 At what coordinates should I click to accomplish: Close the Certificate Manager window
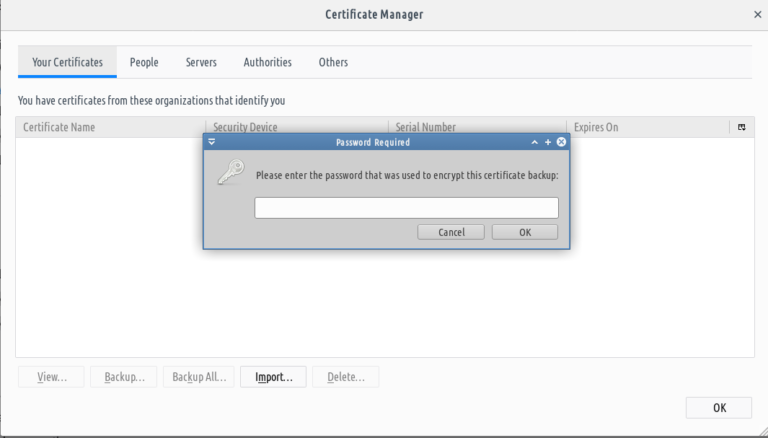click(x=757, y=14)
